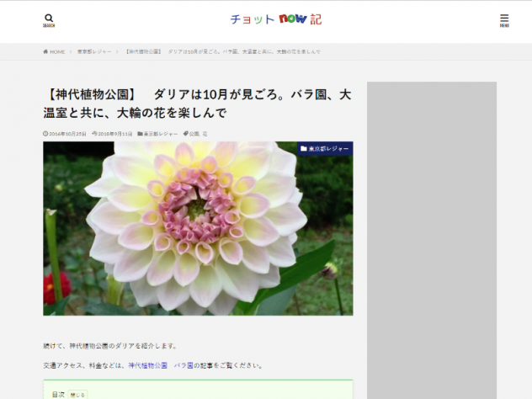This screenshot has width=532, height=399.
Task: Open the 東京都レジャー category link under the title
Action: (x=161, y=134)
